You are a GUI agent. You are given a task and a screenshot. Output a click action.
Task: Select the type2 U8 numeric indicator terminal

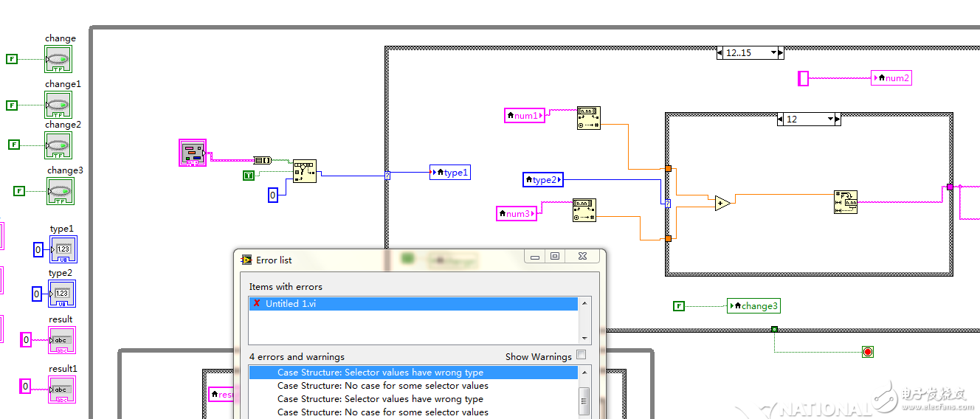[62, 294]
